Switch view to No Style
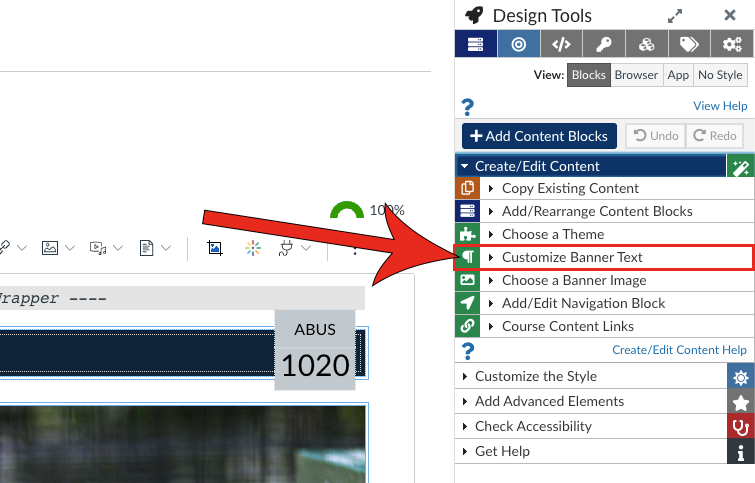The image size is (755, 483). coord(720,75)
